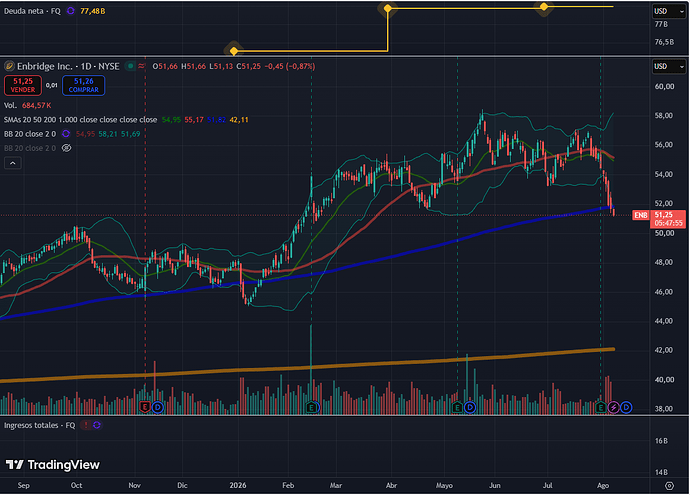Click the refresh icon on Ingresos totales

[x=97, y=425]
